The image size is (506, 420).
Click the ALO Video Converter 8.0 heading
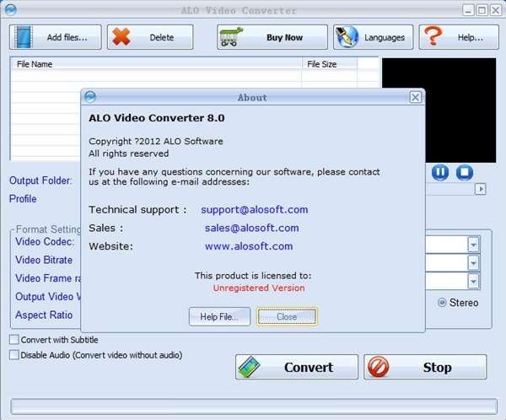157,118
